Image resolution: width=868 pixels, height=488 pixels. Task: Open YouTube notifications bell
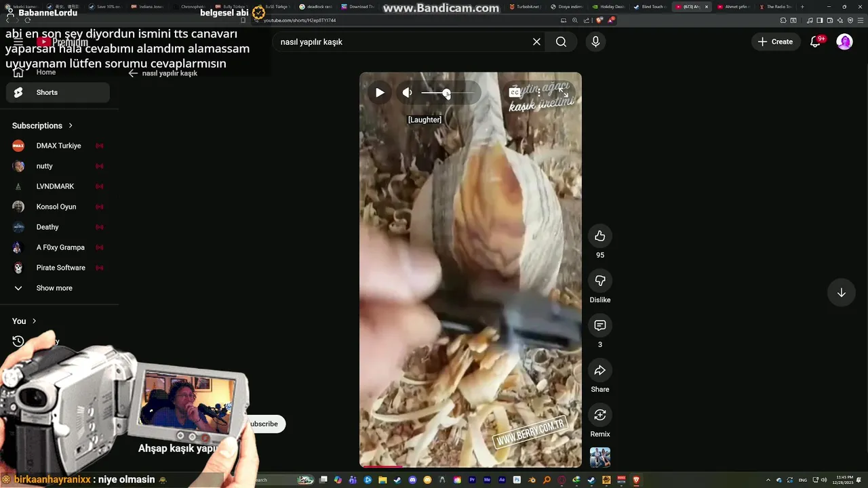816,42
